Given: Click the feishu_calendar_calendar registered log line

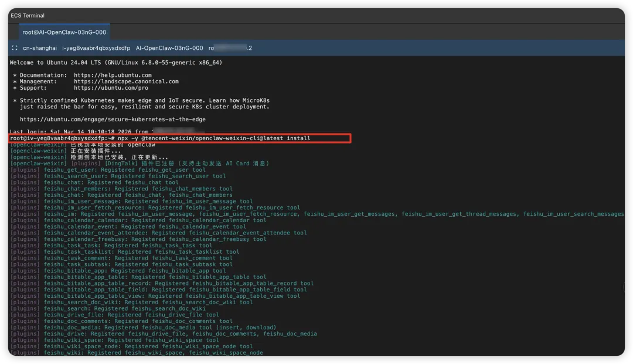Looking at the screenshot, I should pyautogui.click(x=138, y=220).
